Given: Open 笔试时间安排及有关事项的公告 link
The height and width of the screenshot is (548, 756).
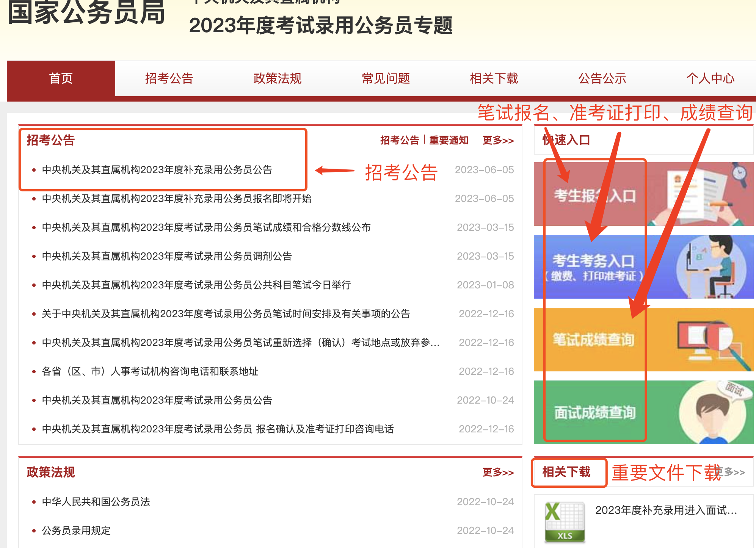Looking at the screenshot, I should coord(226,314).
